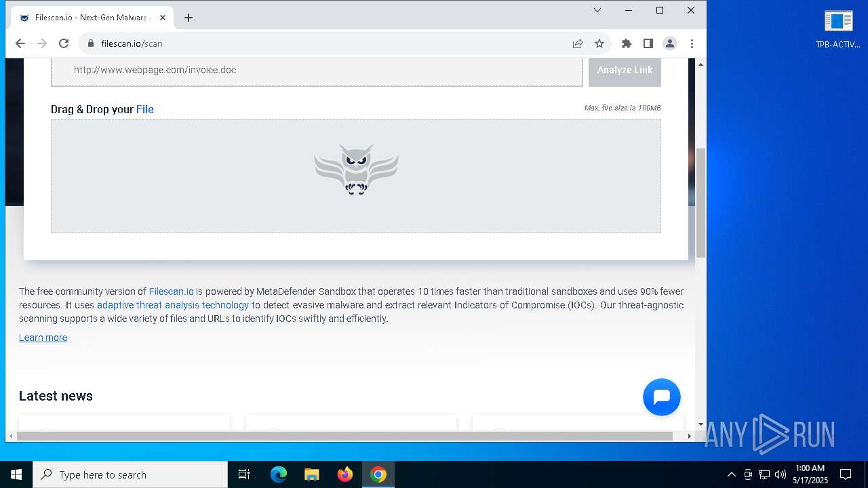Open the notification center icon
Image resolution: width=868 pixels, height=488 pixels.
pyautogui.click(x=846, y=474)
